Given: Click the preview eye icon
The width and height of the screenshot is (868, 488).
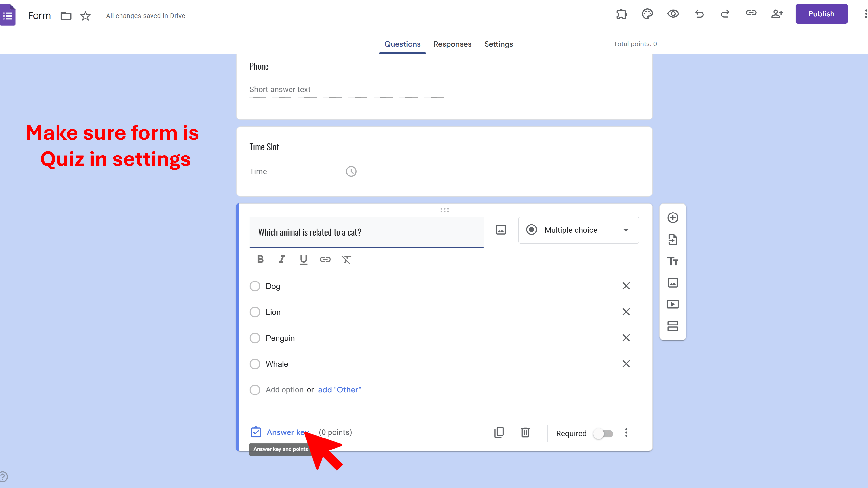Looking at the screenshot, I should pyautogui.click(x=673, y=14).
